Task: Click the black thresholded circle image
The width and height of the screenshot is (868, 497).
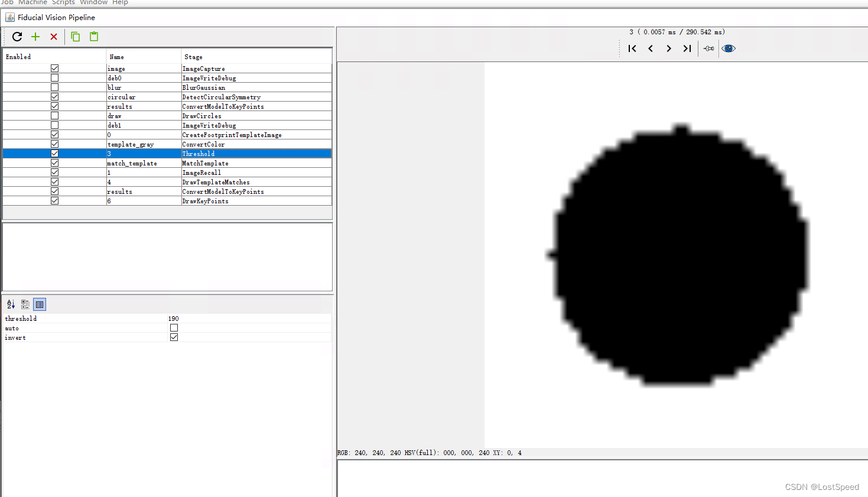Action: tap(678, 255)
